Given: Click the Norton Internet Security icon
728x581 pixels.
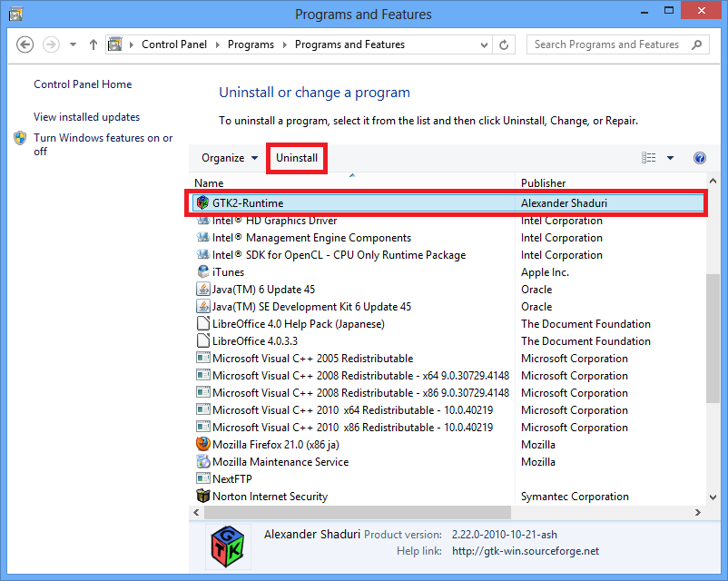Looking at the screenshot, I should pyautogui.click(x=203, y=497).
